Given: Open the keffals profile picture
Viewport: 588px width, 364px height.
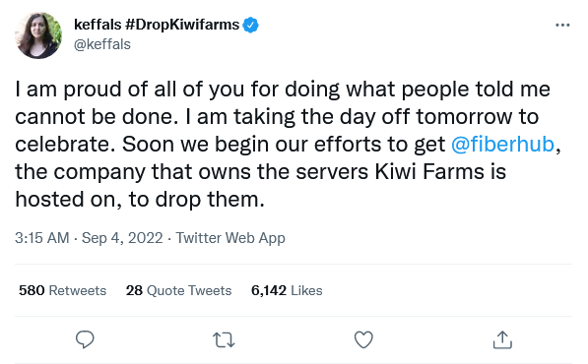Looking at the screenshot, I should (x=38, y=35).
